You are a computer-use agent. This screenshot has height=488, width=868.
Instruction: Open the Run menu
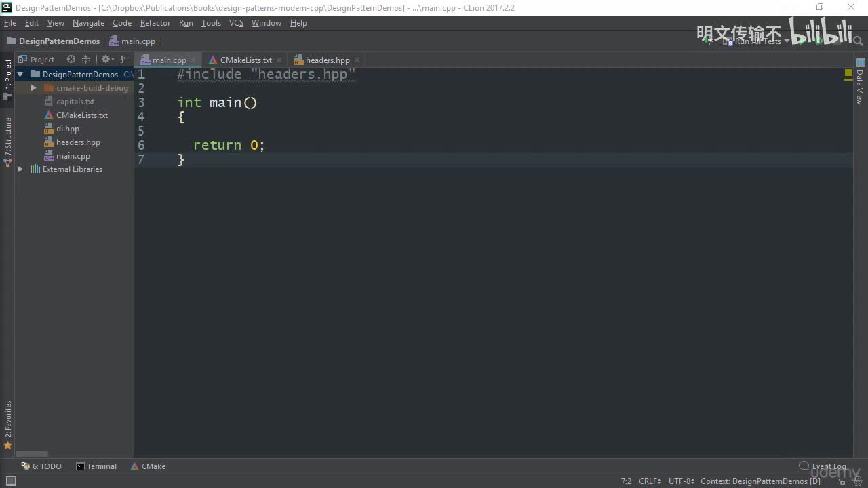[186, 23]
